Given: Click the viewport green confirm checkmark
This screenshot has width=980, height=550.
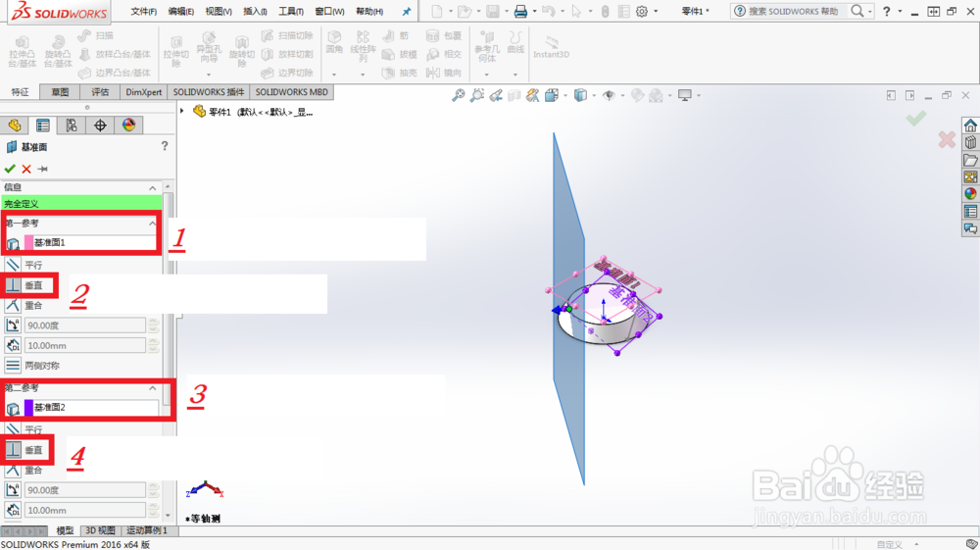Looking at the screenshot, I should pos(916,118).
